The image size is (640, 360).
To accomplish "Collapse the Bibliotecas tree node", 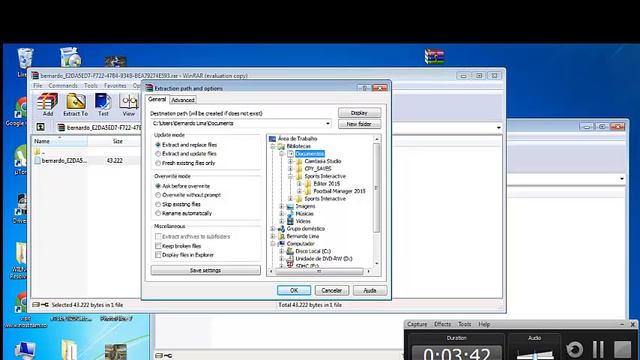I will [273, 146].
